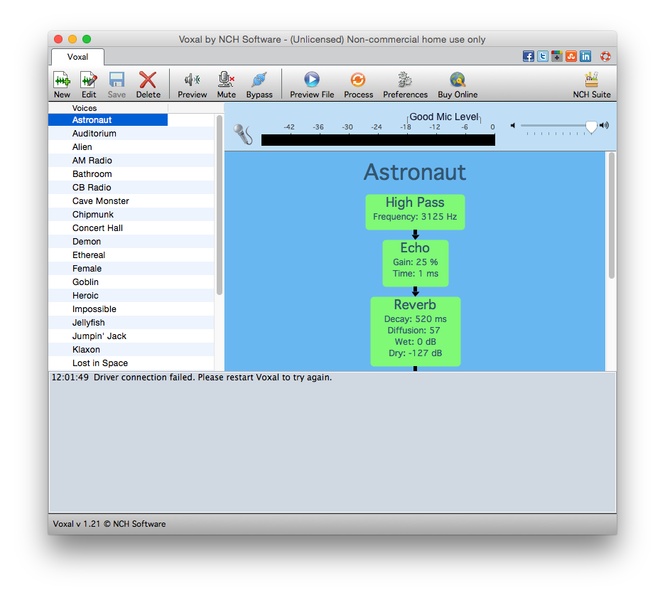Viewport: 665px width, 600px height.
Task: Click the microphone icon beside level meter
Action: [x=243, y=134]
